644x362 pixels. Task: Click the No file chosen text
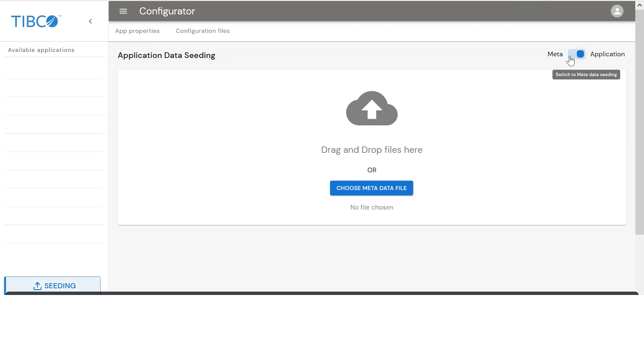372,207
